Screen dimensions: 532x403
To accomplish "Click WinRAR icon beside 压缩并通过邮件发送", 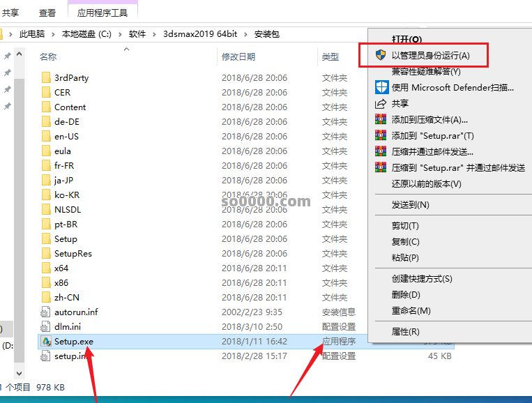I will (x=381, y=151).
